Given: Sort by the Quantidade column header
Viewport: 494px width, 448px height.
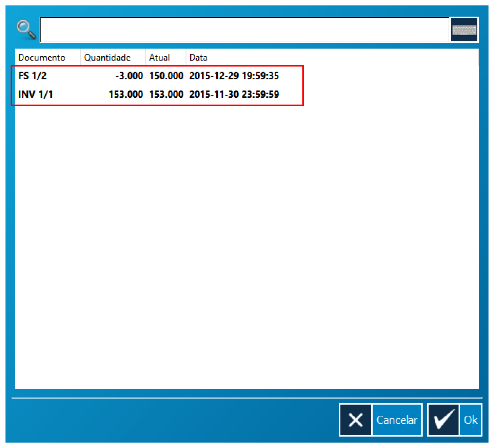Looking at the screenshot, I should click(107, 58).
